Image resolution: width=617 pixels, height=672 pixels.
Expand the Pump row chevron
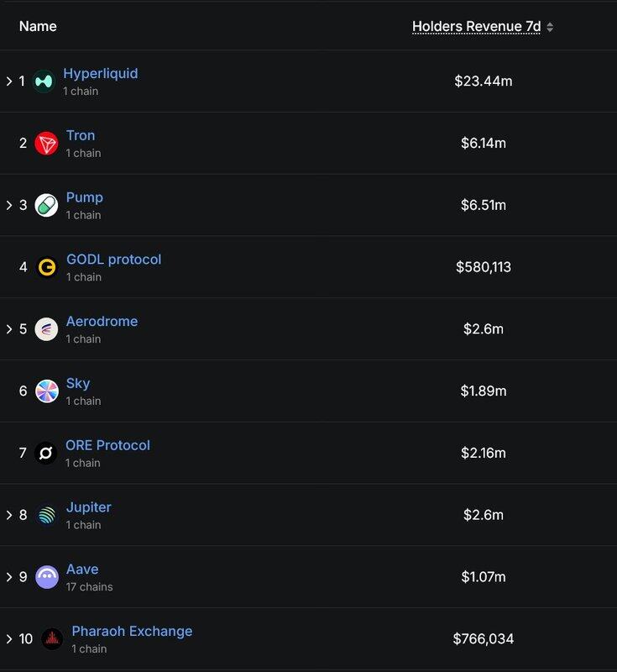[x=9, y=205]
